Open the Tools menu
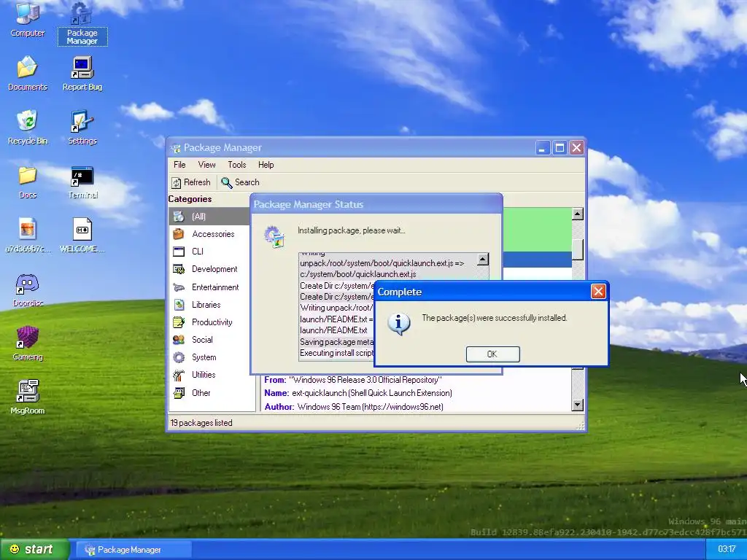The image size is (747, 560). 237,165
